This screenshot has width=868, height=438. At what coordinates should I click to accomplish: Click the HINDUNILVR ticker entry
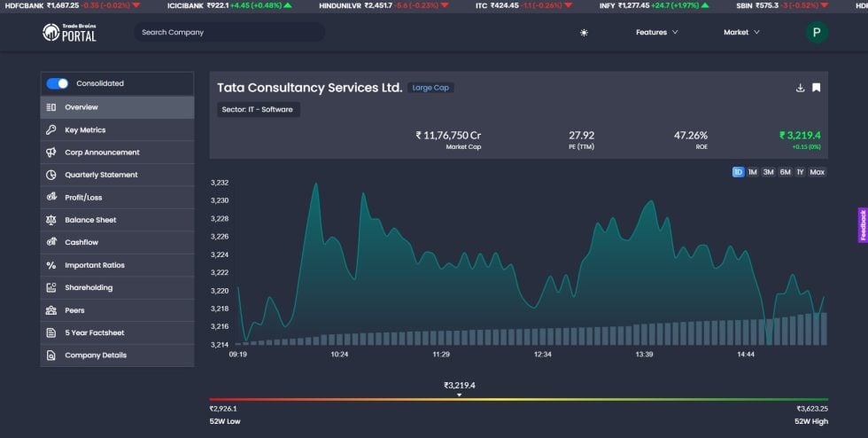384,5
